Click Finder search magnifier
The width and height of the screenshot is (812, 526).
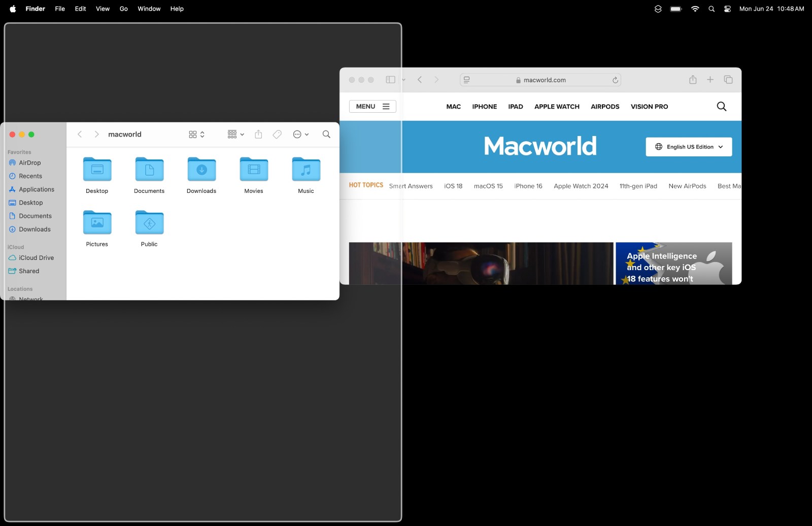coord(326,134)
